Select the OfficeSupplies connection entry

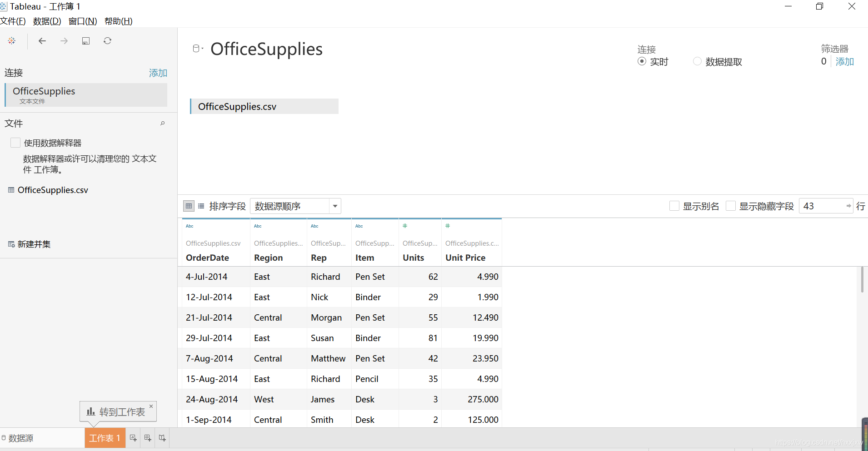[86, 95]
